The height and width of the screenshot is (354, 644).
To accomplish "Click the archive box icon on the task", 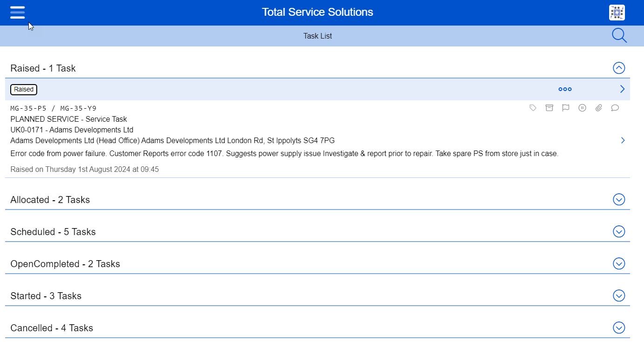I will (549, 108).
